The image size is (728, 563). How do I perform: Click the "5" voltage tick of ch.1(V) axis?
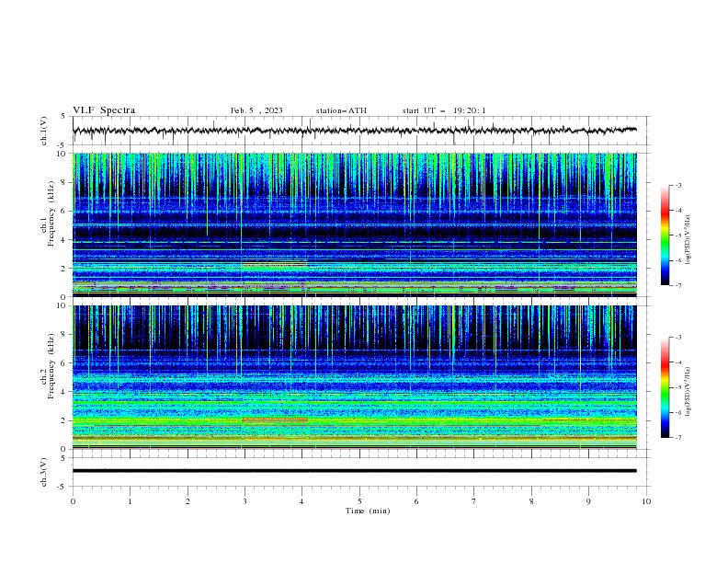click(x=63, y=116)
